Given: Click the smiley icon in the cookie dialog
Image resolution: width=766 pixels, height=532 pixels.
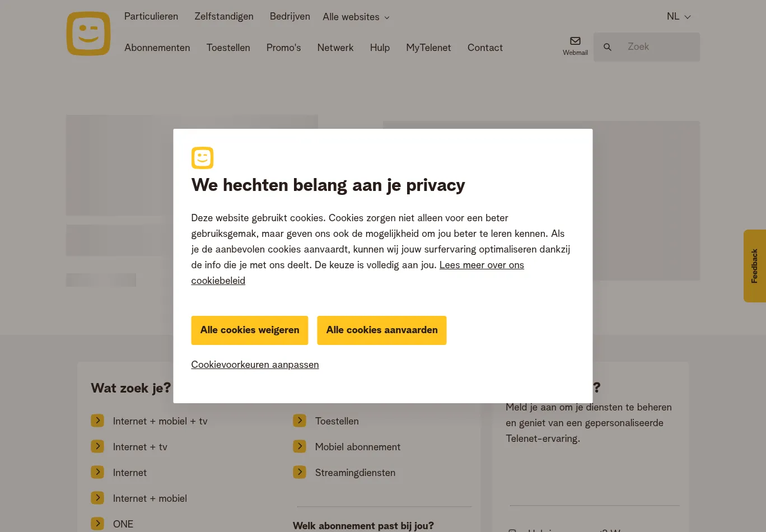Looking at the screenshot, I should [x=202, y=158].
